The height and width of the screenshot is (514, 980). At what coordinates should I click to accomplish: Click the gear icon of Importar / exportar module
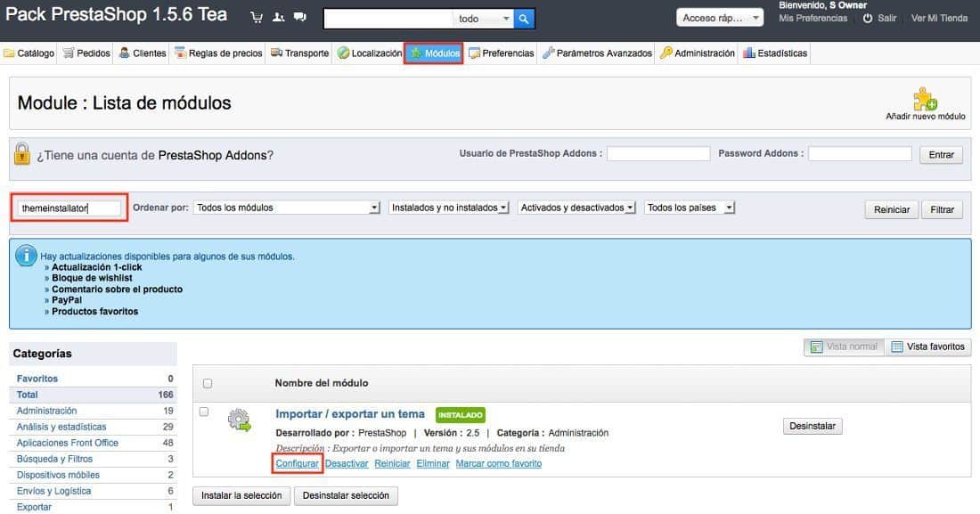tap(239, 420)
